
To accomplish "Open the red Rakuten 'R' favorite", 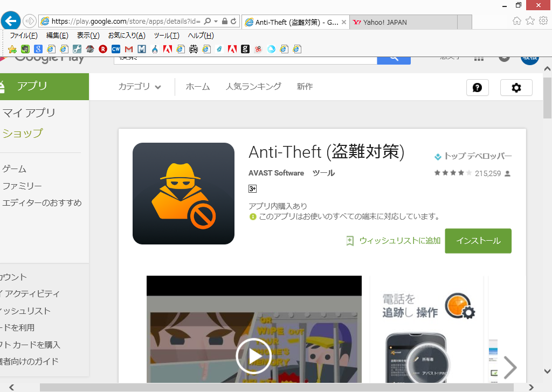I will 103,49.
